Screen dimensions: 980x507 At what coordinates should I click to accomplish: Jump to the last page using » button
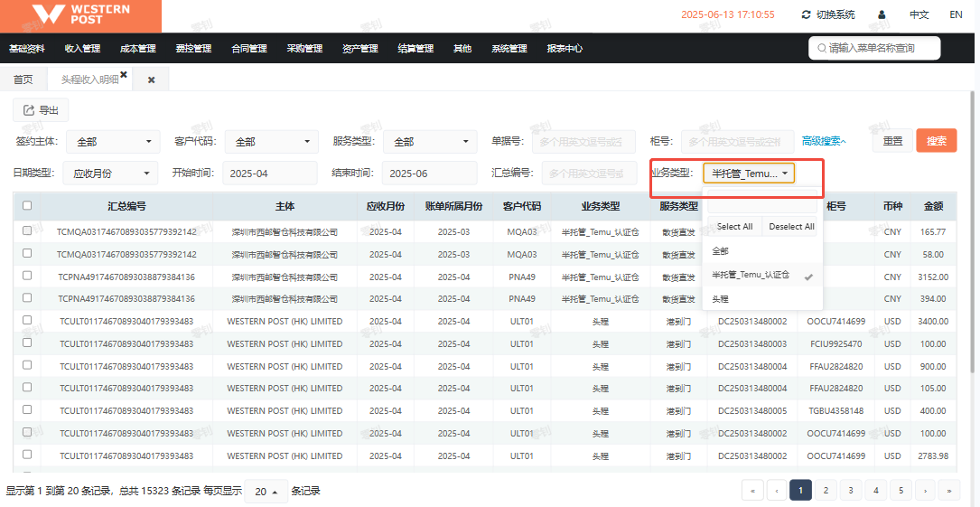point(949,491)
